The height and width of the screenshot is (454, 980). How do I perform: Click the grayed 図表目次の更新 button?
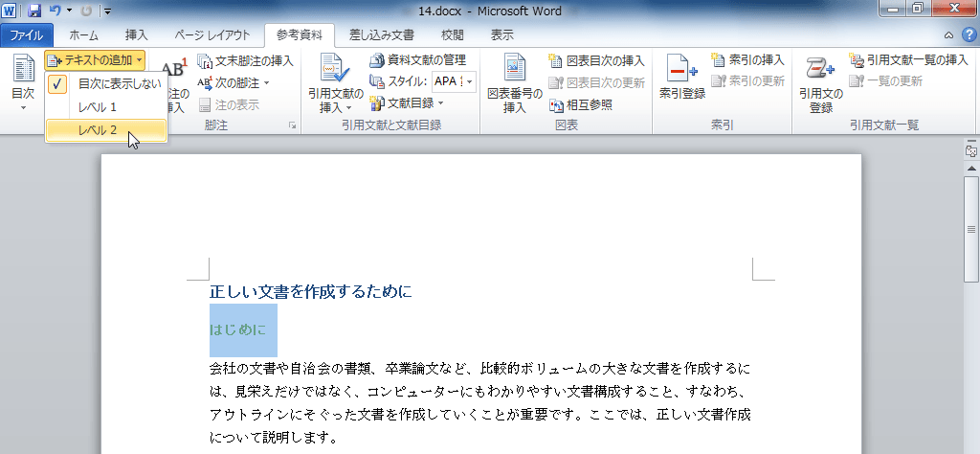click(x=596, y=82)
